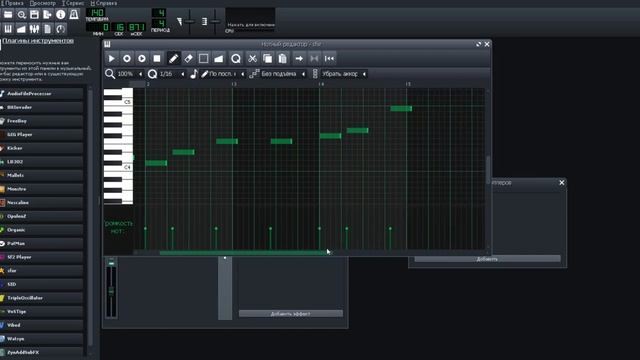Toggle the metronome icon
This screenshot has width=640, height=360.
click(x=73, y=15)
